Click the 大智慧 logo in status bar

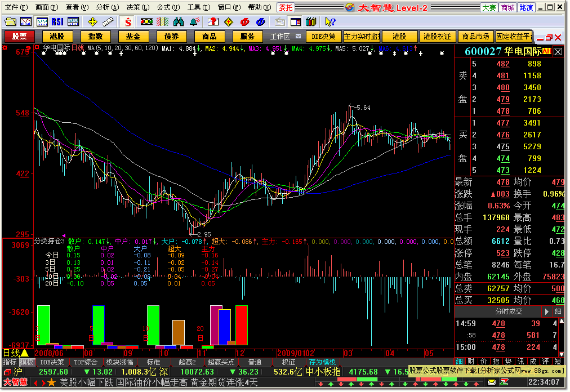(x=16, y=382)
